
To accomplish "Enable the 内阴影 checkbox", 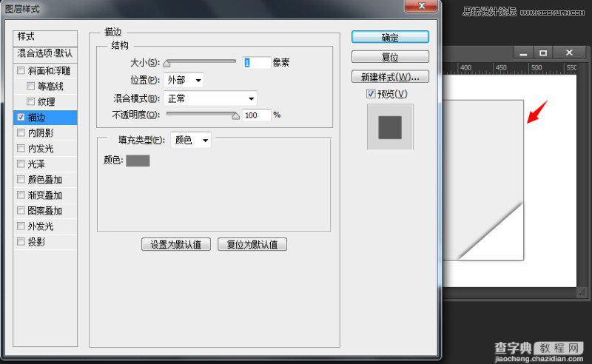I will pos(21,132).
